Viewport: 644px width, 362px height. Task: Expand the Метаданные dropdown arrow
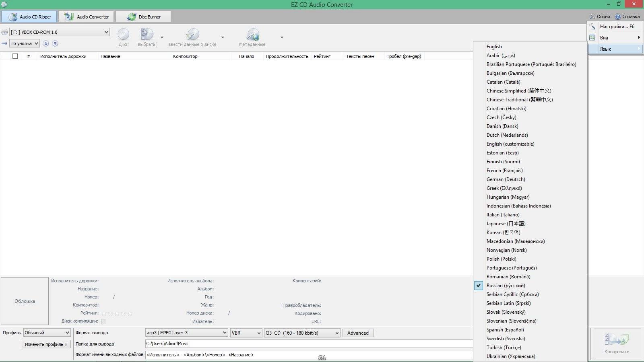[282, 37]
